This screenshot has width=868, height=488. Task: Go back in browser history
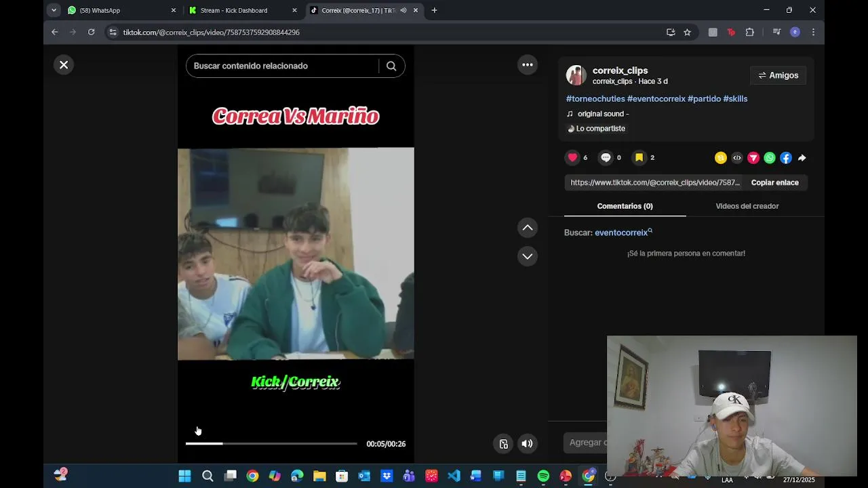click(x=55, y=32)
